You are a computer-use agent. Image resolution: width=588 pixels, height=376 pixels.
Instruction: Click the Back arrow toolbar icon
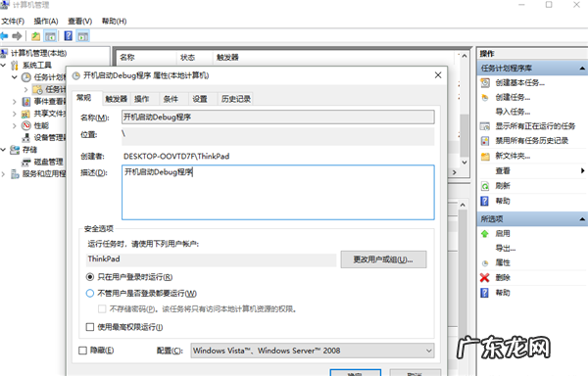[x=4, y=36]
